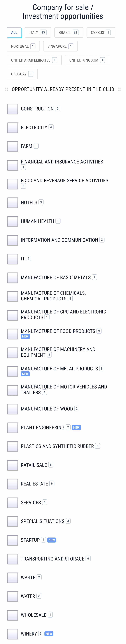126x644 pixels.
Task: Check the Startup category box
Action: point(13,540)
